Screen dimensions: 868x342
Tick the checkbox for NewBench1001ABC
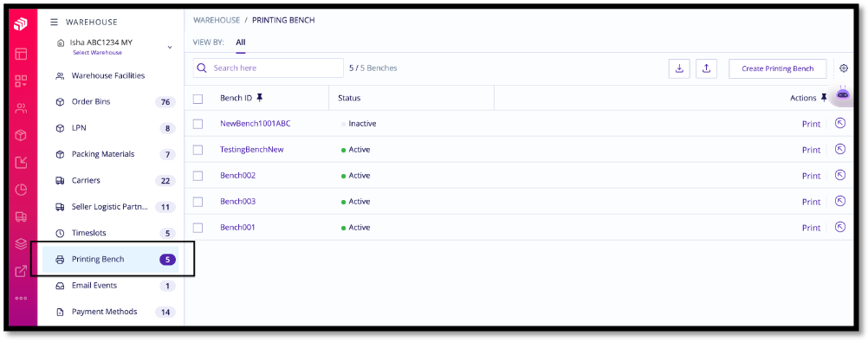click(198, 124)
